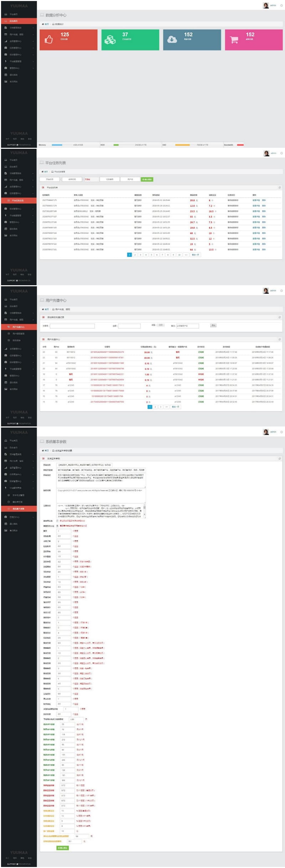285x868 pixels.
Task: Expand 会员管理中心 in the 数据分析中心 page sidebar
Action: pyautogui.click(x=18, y=41)
